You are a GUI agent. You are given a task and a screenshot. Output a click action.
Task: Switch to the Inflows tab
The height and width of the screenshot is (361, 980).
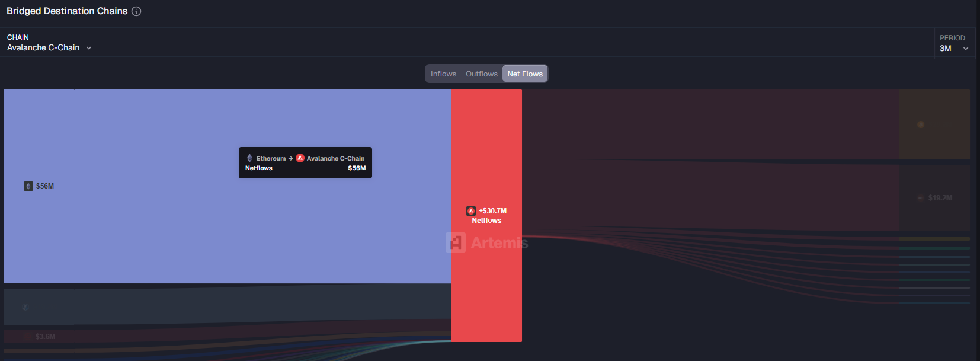point(443,74)
